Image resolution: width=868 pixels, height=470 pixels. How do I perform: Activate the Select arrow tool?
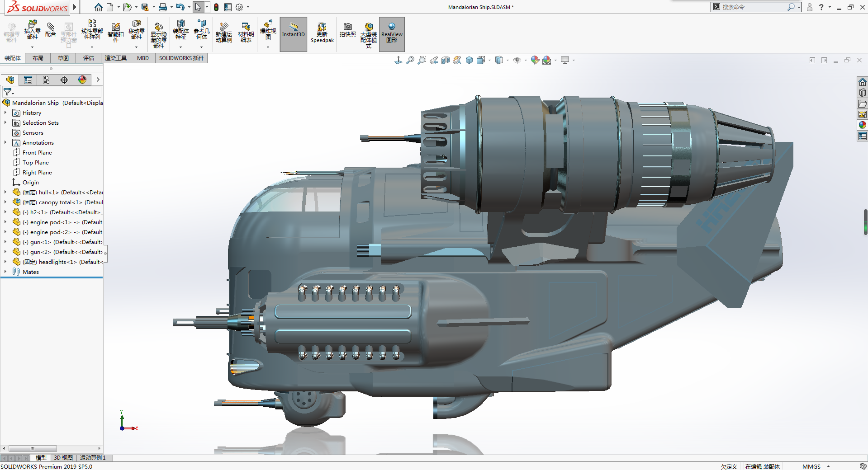[198, 7]
